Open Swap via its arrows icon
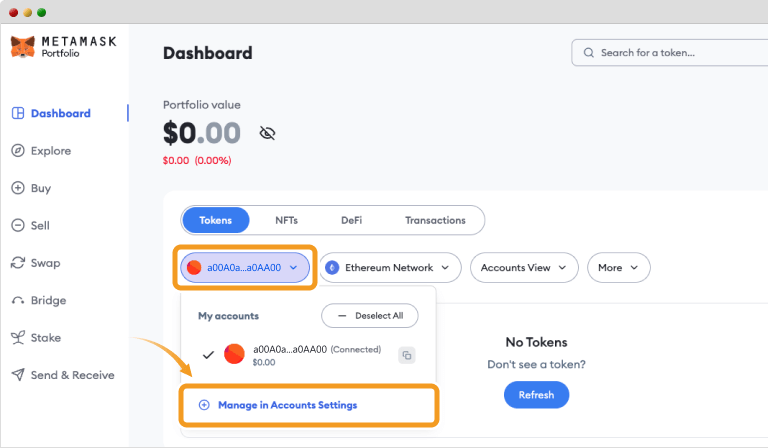 [x=18, y=262]
